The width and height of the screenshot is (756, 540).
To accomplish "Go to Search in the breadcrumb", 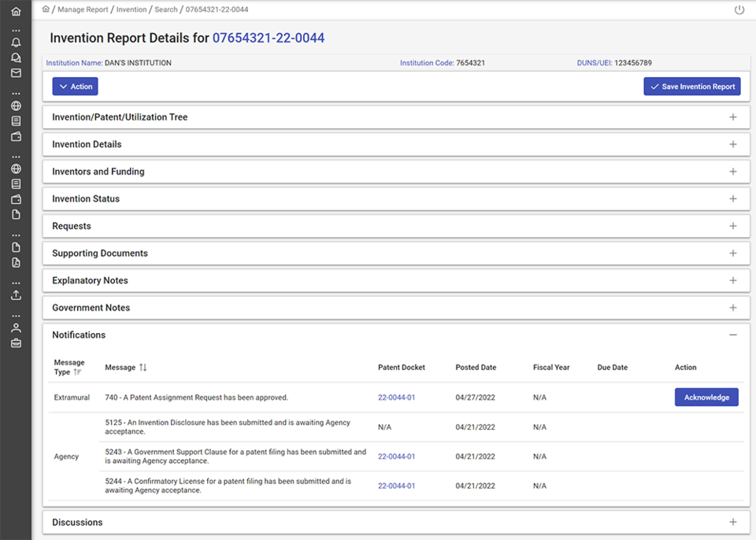I will (166, 9).
